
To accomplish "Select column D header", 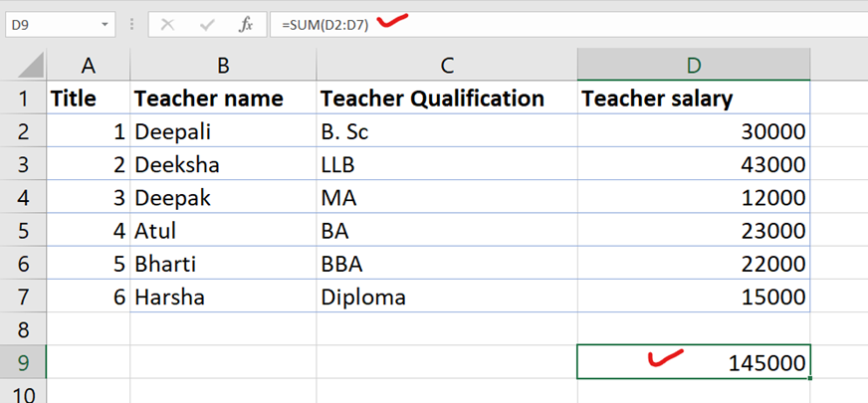I will pos(693,66).
